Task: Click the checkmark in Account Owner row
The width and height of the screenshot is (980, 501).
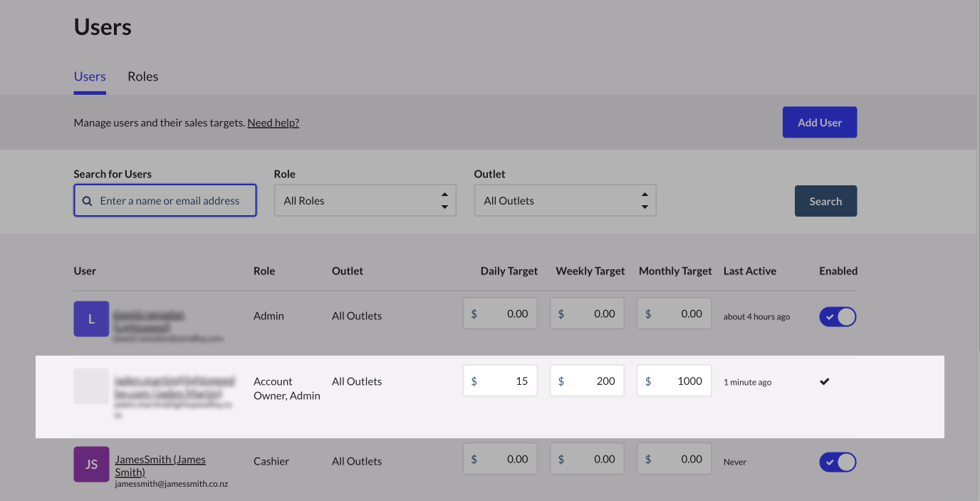Action: click(x=824, y=382)
